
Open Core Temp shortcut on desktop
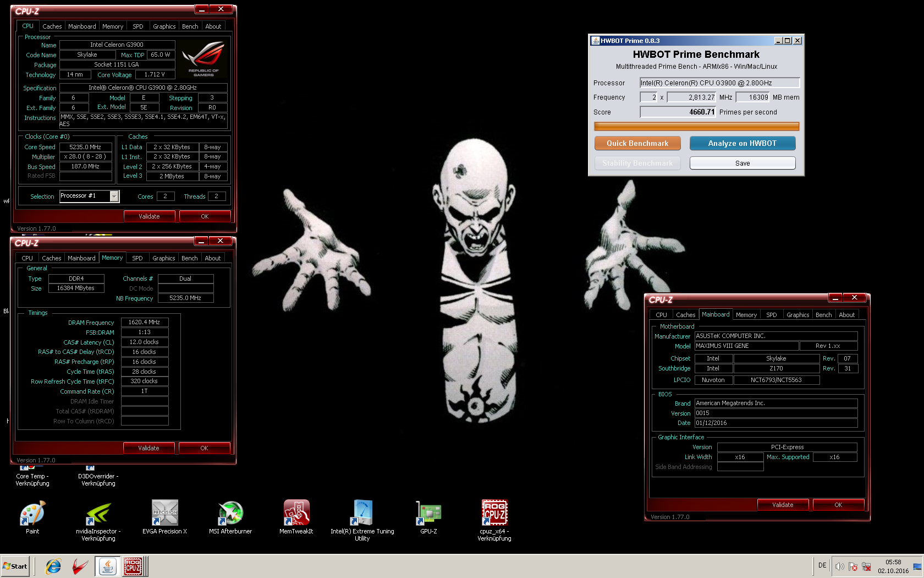click(x=32, y=477)
